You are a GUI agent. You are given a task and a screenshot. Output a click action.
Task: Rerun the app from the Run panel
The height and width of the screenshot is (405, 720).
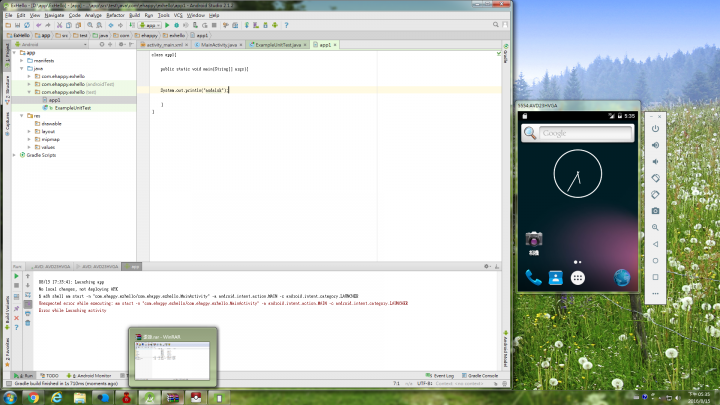pos(16,276)
